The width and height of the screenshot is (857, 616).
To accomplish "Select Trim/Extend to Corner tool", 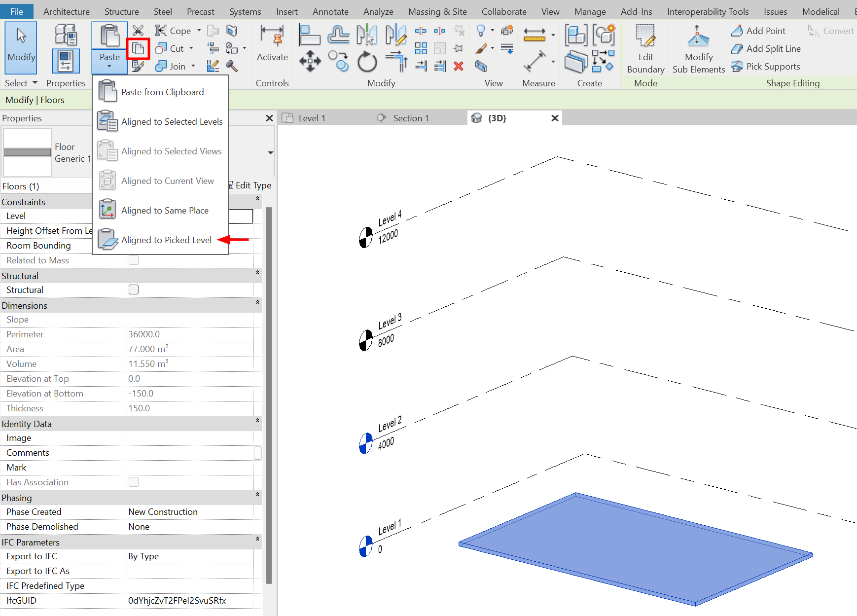I will point(396,62).
